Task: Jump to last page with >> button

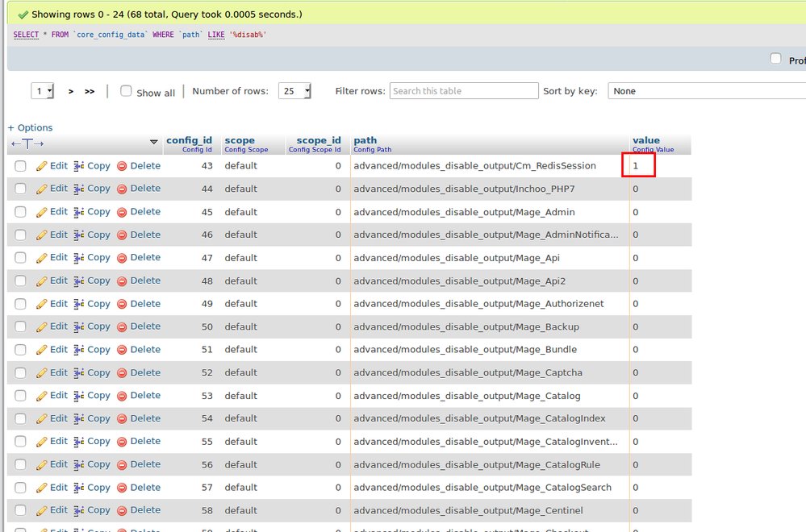Action: 90,91
